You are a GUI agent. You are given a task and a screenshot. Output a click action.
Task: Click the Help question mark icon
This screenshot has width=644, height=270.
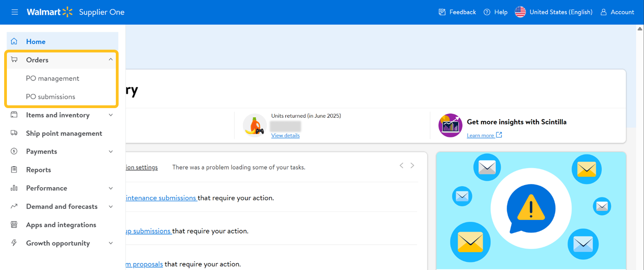(487, 12)
